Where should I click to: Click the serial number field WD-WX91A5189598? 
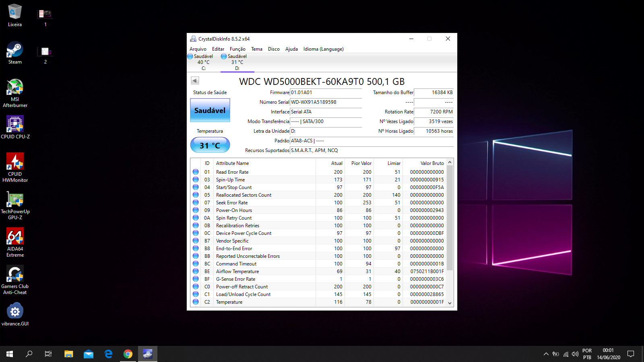(x=326, y=102)
